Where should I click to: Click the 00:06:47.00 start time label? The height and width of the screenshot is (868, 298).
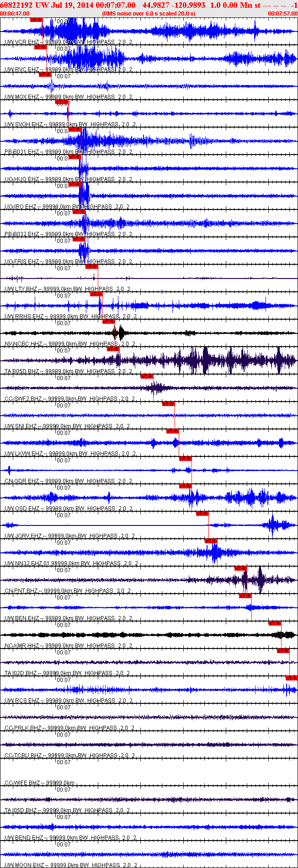click(x=15, y=14)
